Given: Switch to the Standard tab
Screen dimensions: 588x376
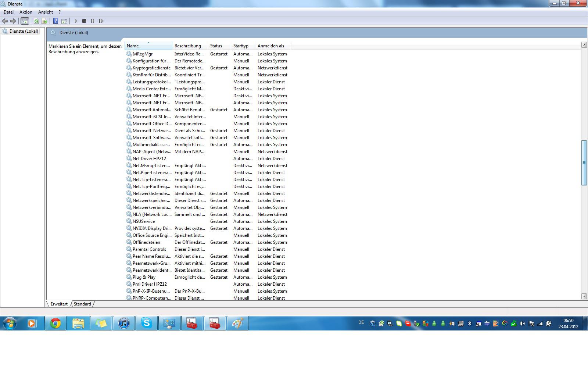Looking at the screenshot, I should pos(82,304).
